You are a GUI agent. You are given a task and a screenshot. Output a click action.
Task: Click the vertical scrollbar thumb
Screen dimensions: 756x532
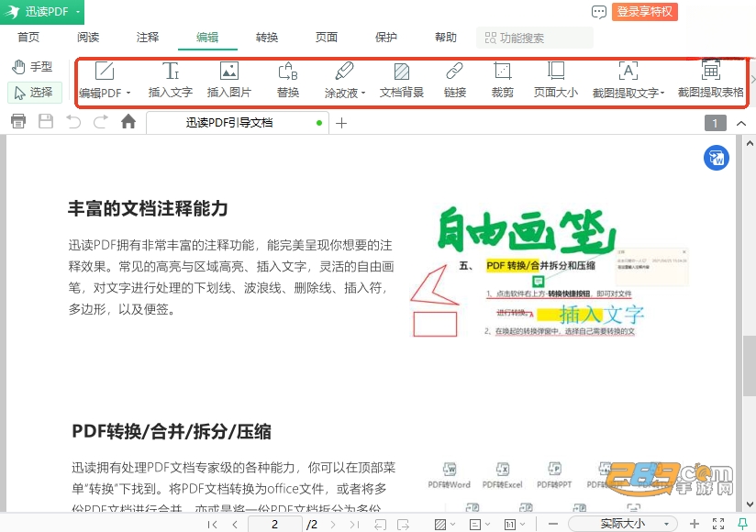pyautogui.click(x=750, y=365)
